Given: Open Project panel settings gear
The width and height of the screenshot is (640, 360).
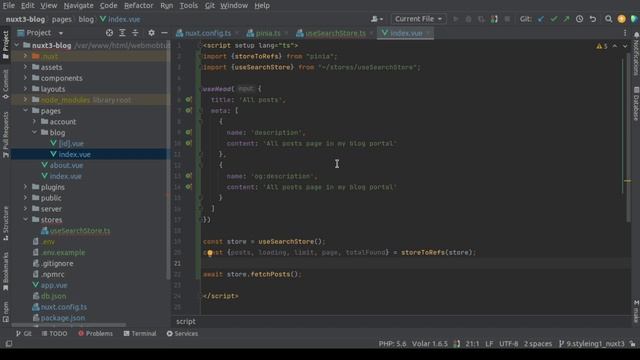Looking at the screenshot, I should coord(151,33).
